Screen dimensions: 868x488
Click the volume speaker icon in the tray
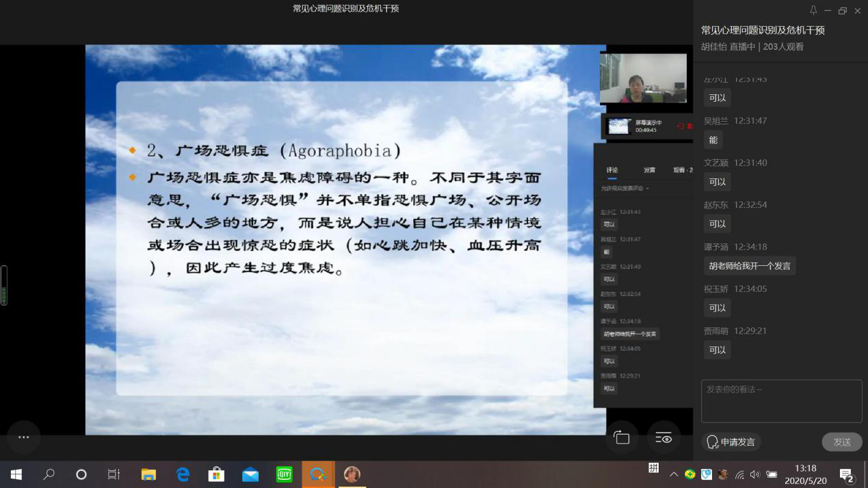(754, 474)
